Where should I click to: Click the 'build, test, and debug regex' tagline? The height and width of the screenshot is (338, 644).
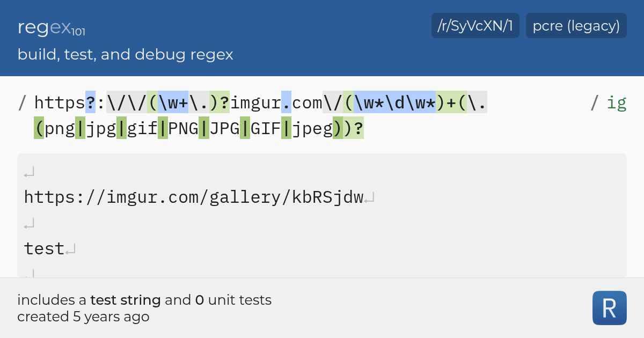tap(125, 54)
